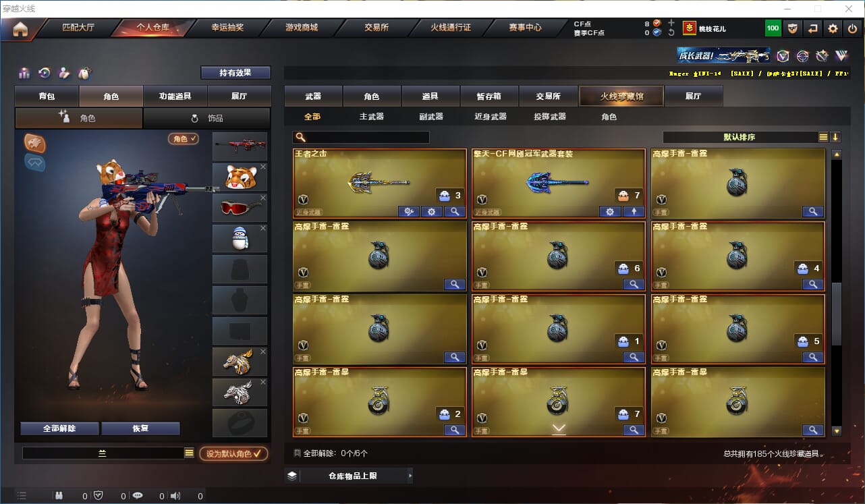The height and width of the screenshot is (504, 865).
Task: Click the sound speaker icon in status bar
Action: tap(175, 496)
